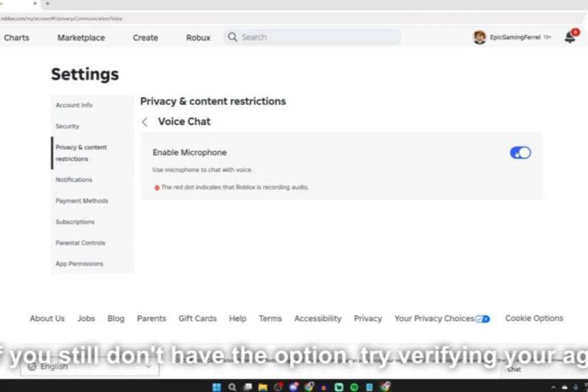The image size is (588, 392).
Task: Click the 13+ age indicator
Action: [546, 37]
